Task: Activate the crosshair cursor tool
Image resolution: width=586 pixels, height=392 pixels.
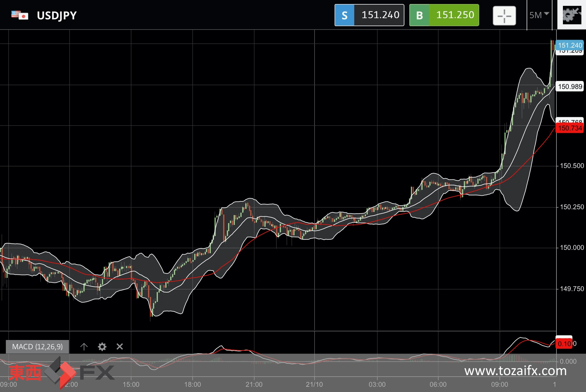Action: pyautogui.click(x=504, y=16)
